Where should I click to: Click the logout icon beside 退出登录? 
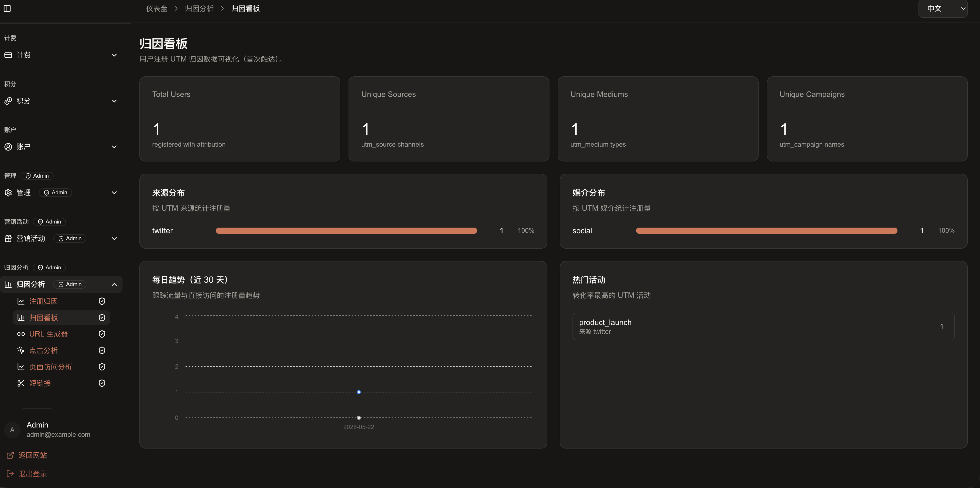tap(10, 474)
